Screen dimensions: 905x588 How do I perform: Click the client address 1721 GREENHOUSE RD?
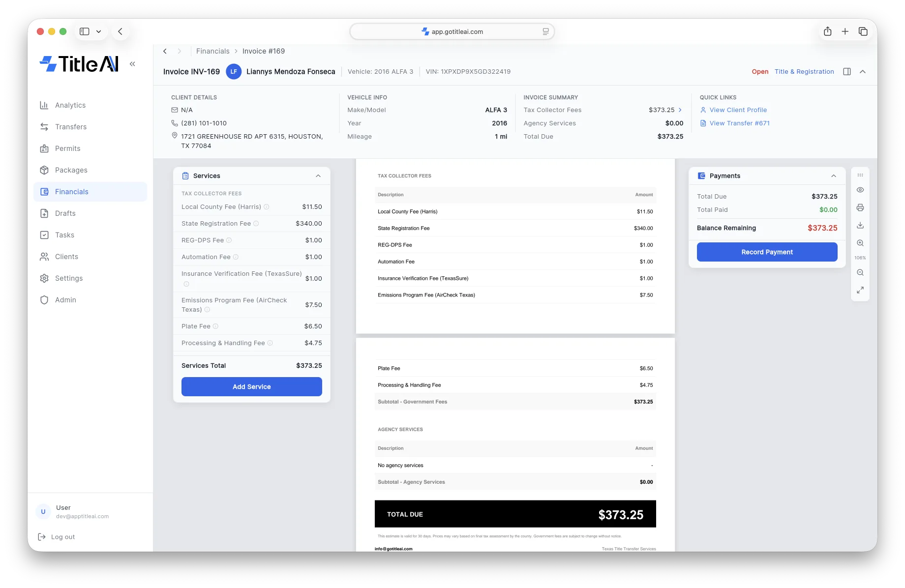coord(252,141)
